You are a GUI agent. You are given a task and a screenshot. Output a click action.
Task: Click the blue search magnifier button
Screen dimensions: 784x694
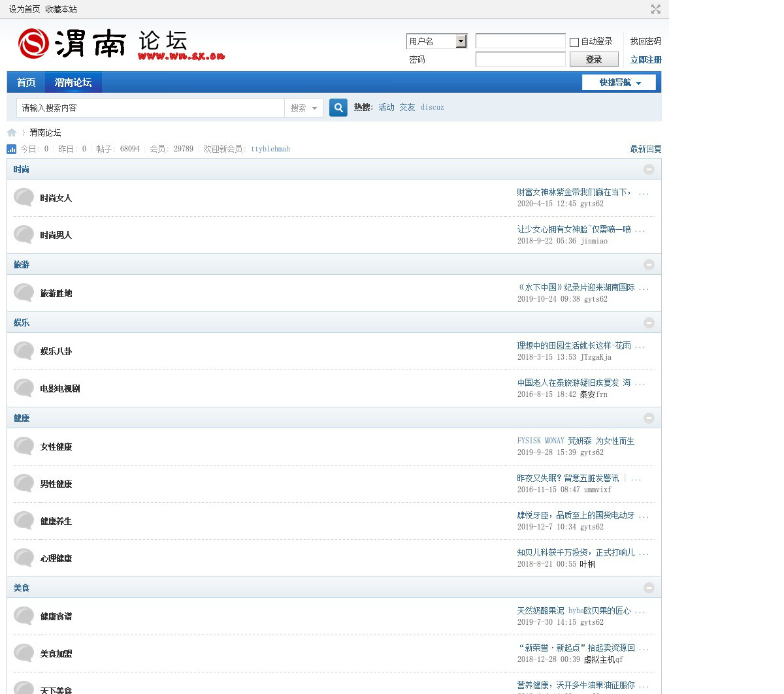coord(338,108)
